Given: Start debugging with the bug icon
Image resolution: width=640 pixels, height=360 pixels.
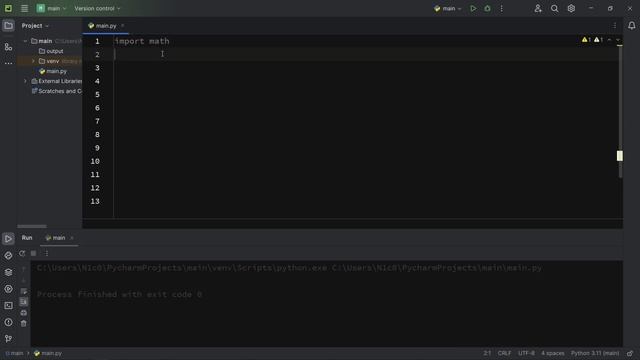Looking at the screenshot, I should point(487,8).
